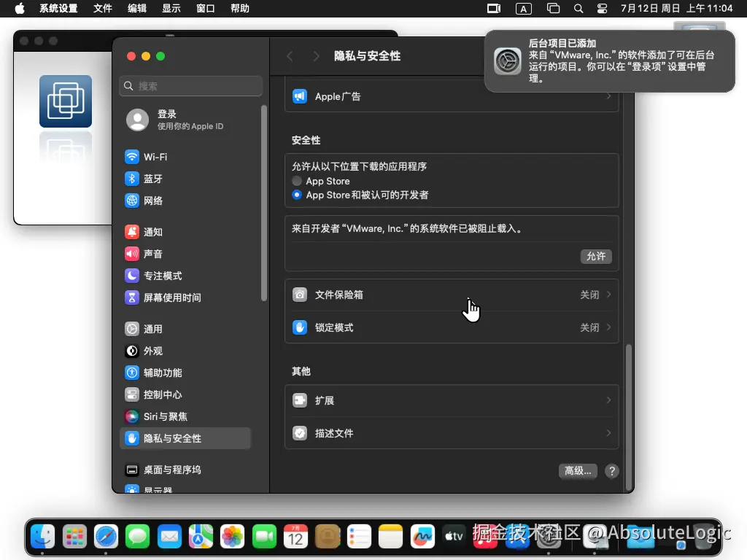Expand 描述文件 profiles row
747x560 pixels.
[x=452, y=433]
